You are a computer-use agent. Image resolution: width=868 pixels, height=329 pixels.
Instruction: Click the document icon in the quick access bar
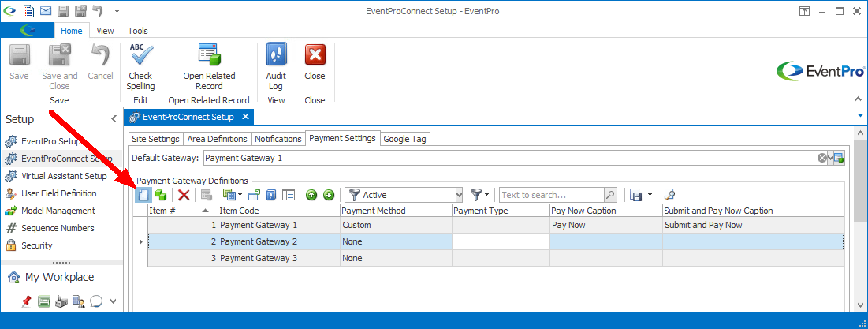pyautogui.click(x=28, y=10)
